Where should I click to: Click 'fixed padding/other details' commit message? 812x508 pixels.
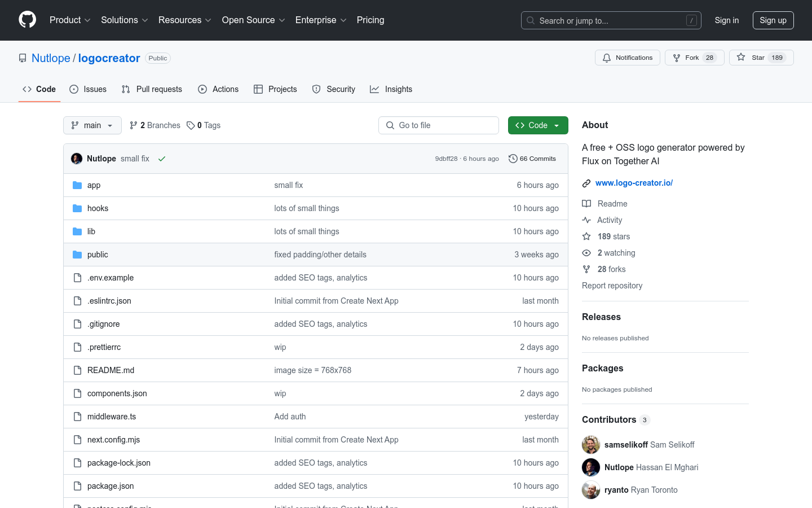320,255
